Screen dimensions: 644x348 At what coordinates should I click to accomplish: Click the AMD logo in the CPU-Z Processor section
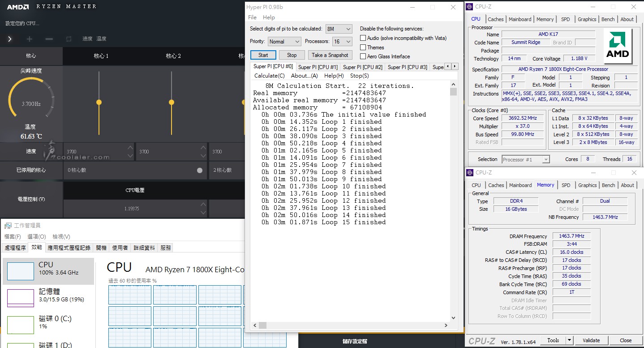pos(618,47)
